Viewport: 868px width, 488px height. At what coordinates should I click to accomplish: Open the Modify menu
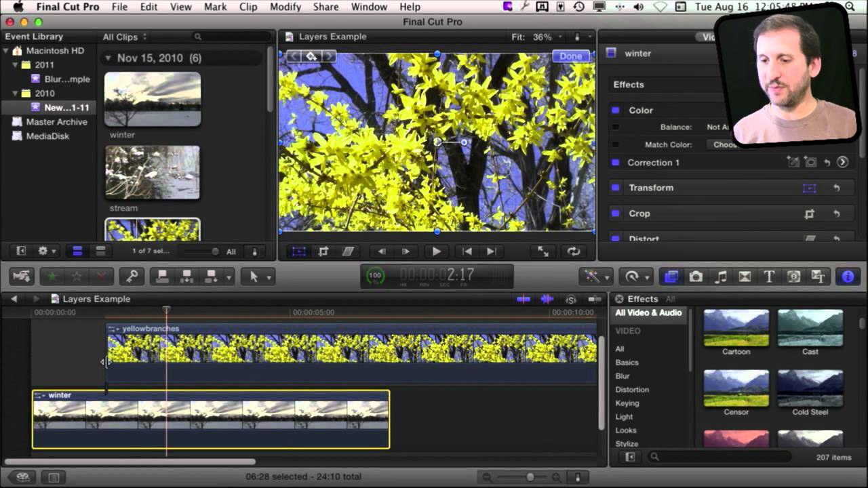coord(285,7)
